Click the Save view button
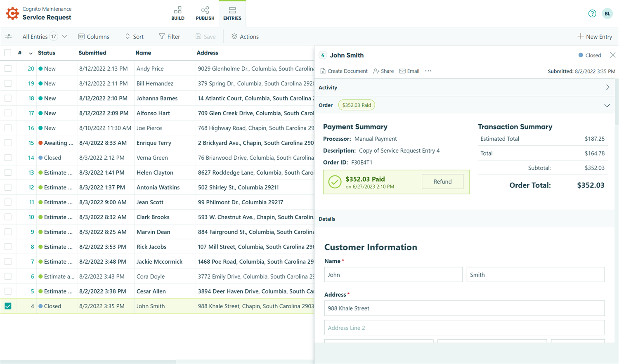This screenshot has height=364, width=619. (x=206, y=37)
